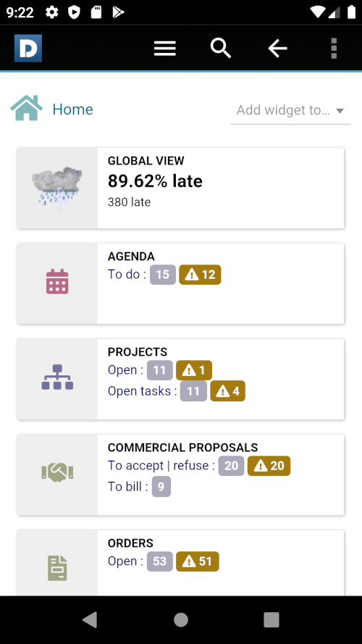Click the Orders document icon

57,568
